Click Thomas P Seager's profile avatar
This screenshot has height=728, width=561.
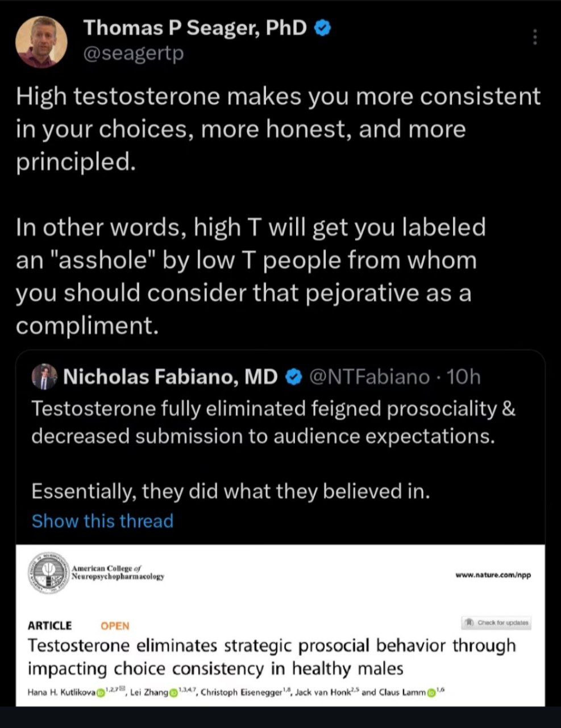[41, 42]
